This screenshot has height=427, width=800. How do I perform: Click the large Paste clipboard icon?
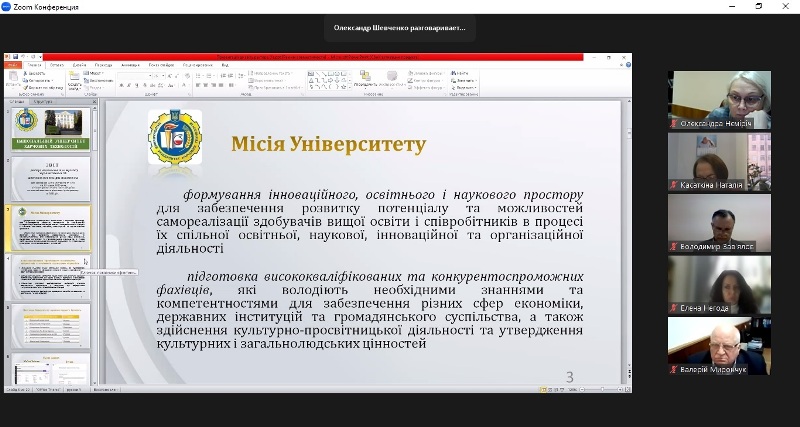(13, 76)
